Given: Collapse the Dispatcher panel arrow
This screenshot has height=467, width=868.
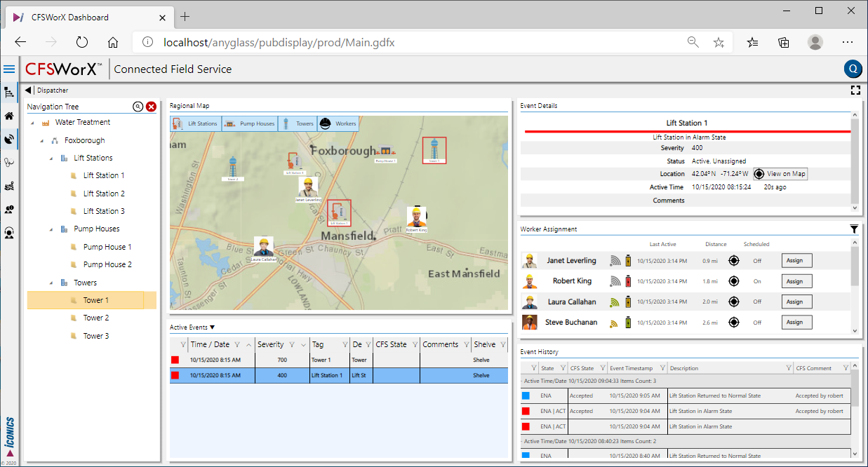Looking at the screenshot, I should [28, 90].
